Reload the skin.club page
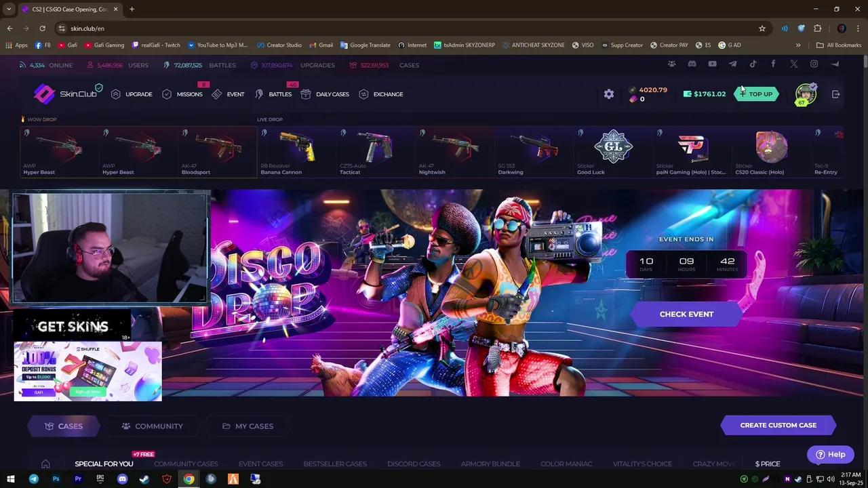The image size is (868, 488). click(42, 28)
